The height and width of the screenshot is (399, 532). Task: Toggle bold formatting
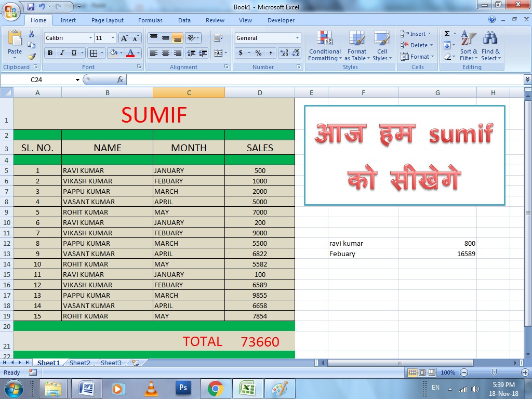[49, 52]
